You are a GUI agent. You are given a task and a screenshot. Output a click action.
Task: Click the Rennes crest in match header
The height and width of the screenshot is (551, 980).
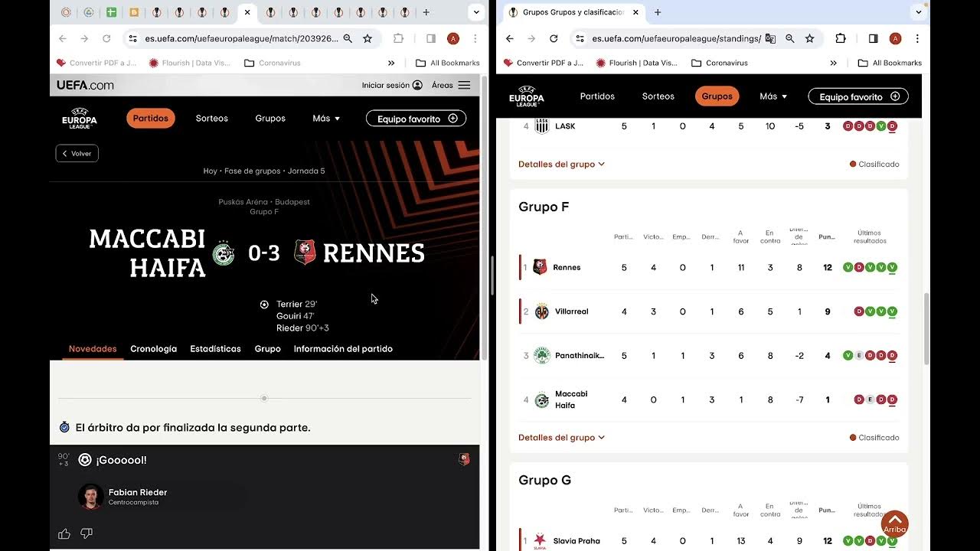coord(305,253)
